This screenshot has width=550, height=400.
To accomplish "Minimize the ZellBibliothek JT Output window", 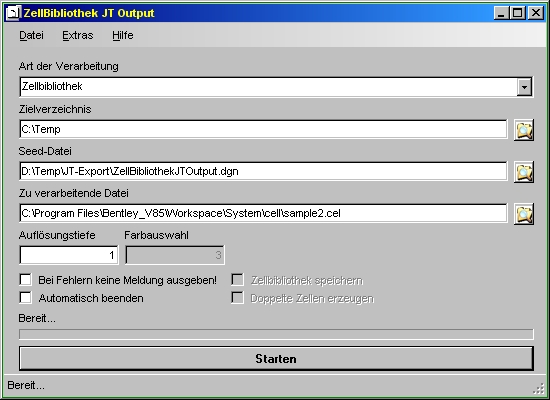I will (501, 13).
